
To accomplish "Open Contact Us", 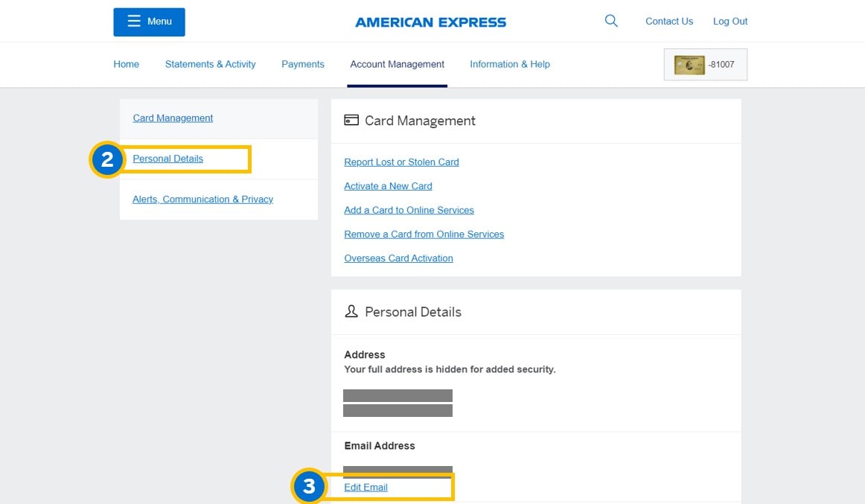I will coord(668,21).
